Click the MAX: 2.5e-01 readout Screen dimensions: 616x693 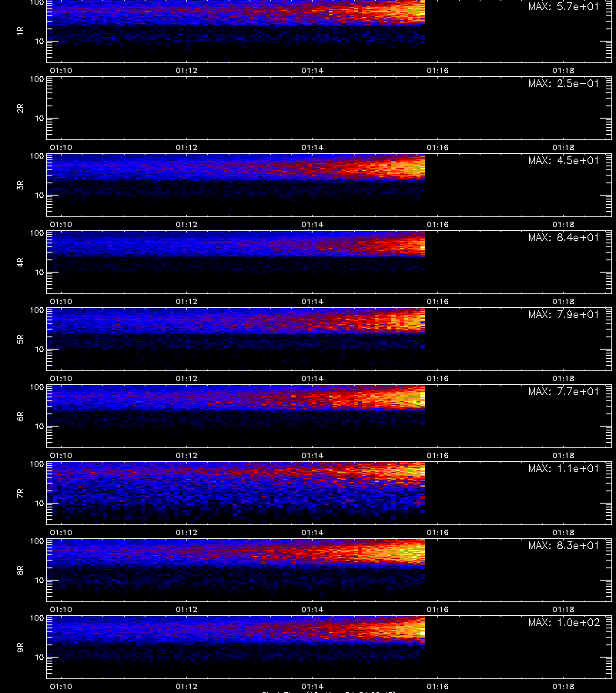pos(564,83)
